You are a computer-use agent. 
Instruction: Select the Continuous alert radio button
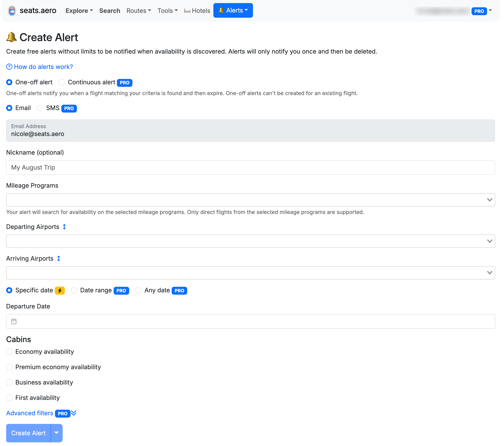click(x=62, y=82)
